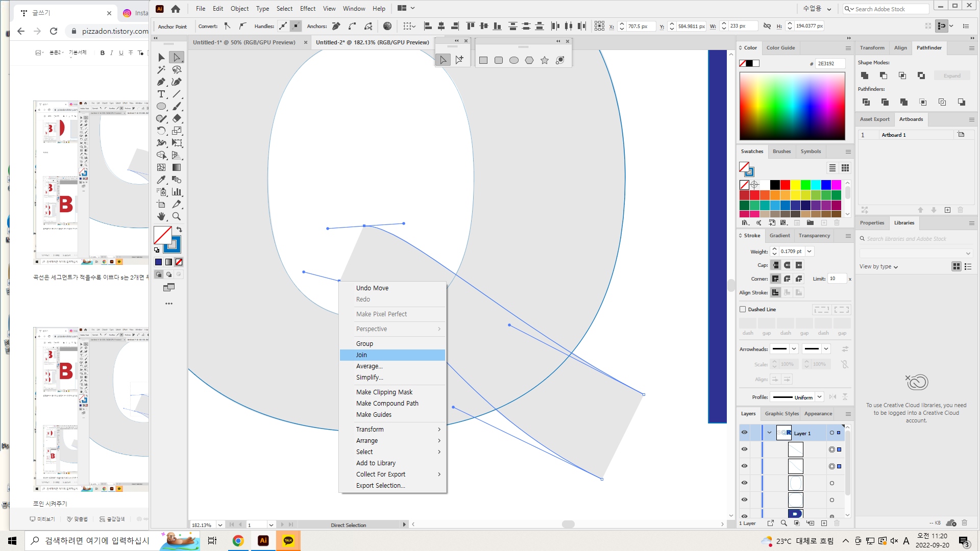980x551 pixels.
Task: Align stroke to center icon
Action: (x=775, y=292)
